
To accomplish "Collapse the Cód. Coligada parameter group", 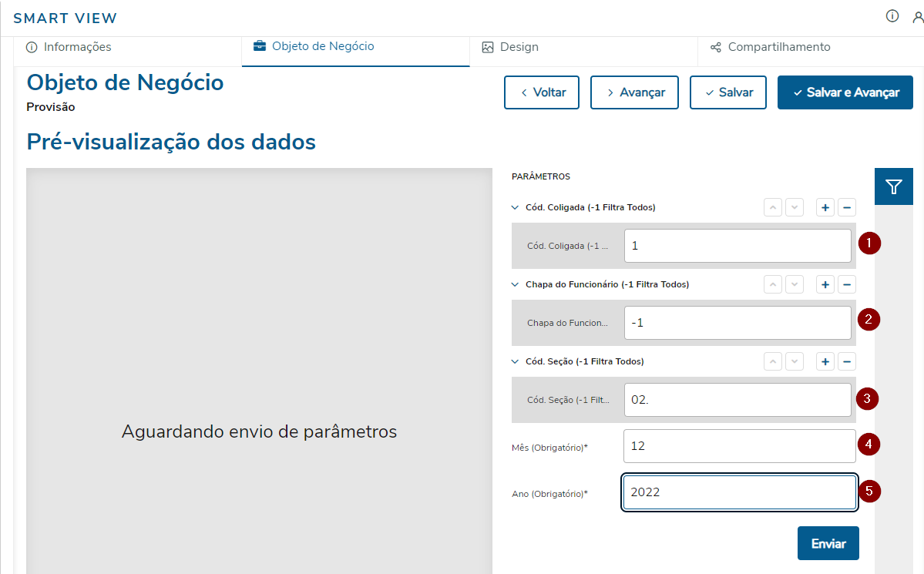I will tap(516, 207).
